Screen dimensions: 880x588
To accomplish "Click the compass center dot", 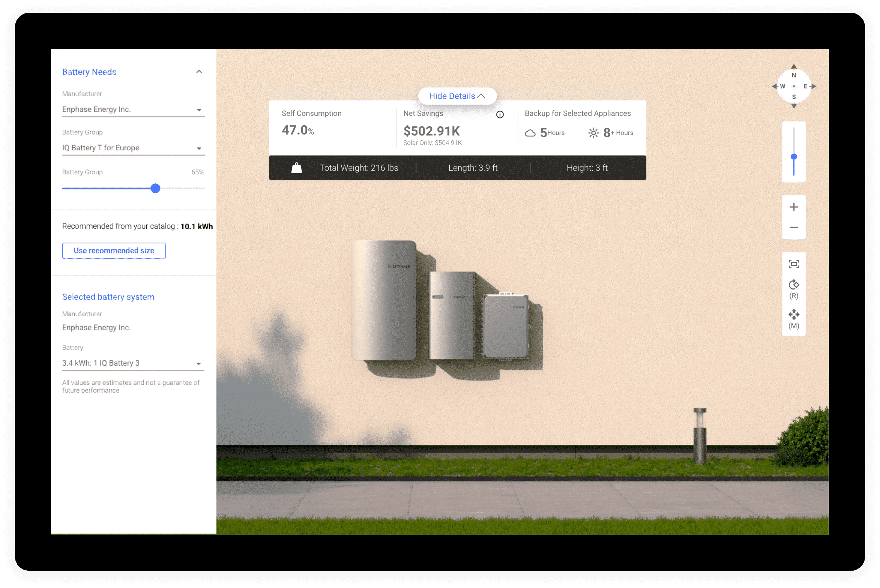I will click(x=794, y=86).
